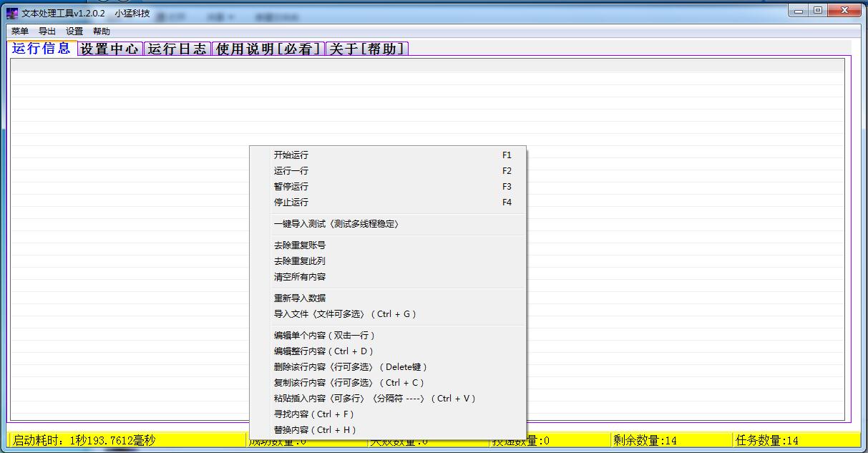Open the 帮助 menu
The image size is (868, 453).
(102, 31)
